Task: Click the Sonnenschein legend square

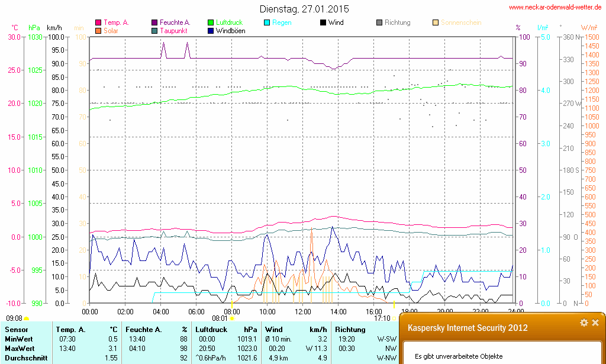Action: pyautogui.click(x=436, y=22)
